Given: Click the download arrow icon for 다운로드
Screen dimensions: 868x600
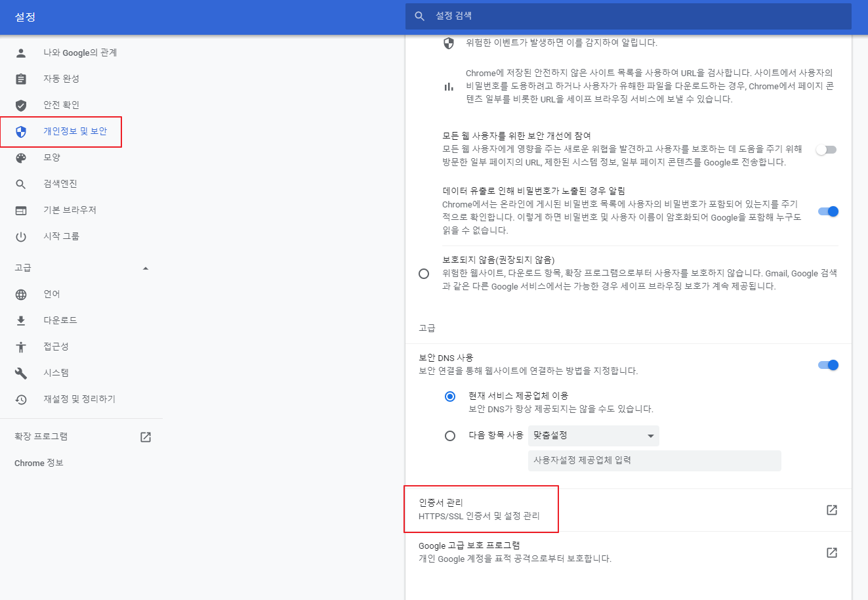Looking at the screenshot, I should coord(21,320).
